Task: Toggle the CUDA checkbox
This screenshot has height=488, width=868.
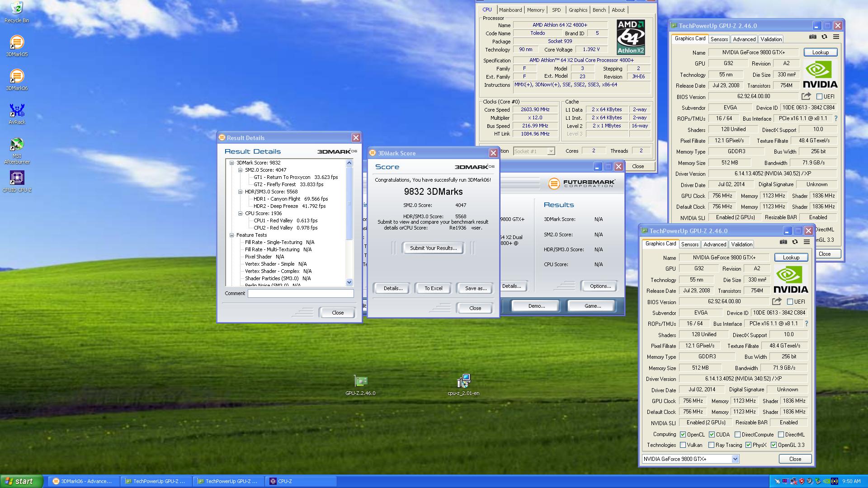Action: 712,435
